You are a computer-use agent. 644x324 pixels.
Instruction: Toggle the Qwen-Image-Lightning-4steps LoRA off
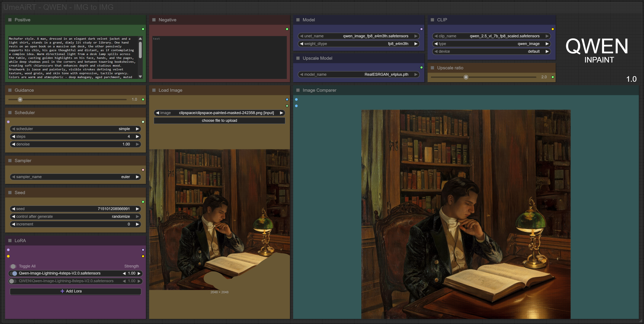14,273
